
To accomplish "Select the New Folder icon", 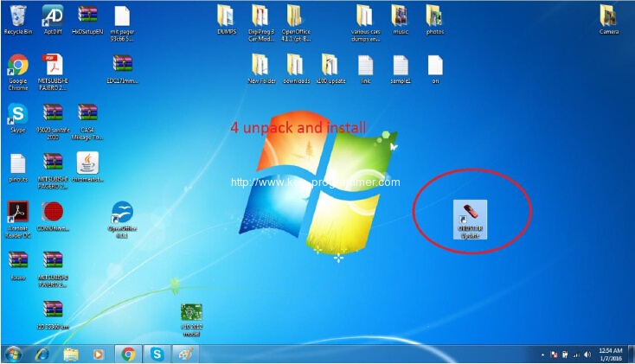I will [x=261, y=69].
